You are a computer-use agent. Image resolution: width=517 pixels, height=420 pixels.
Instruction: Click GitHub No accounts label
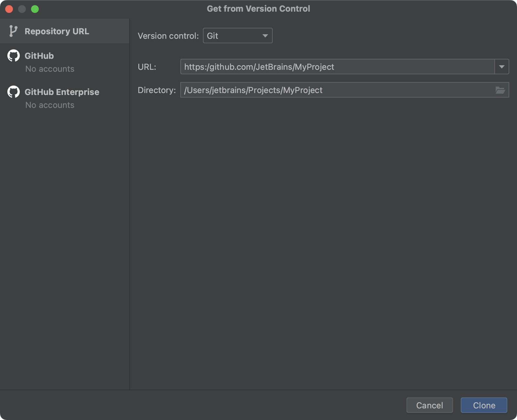(49, 68)
